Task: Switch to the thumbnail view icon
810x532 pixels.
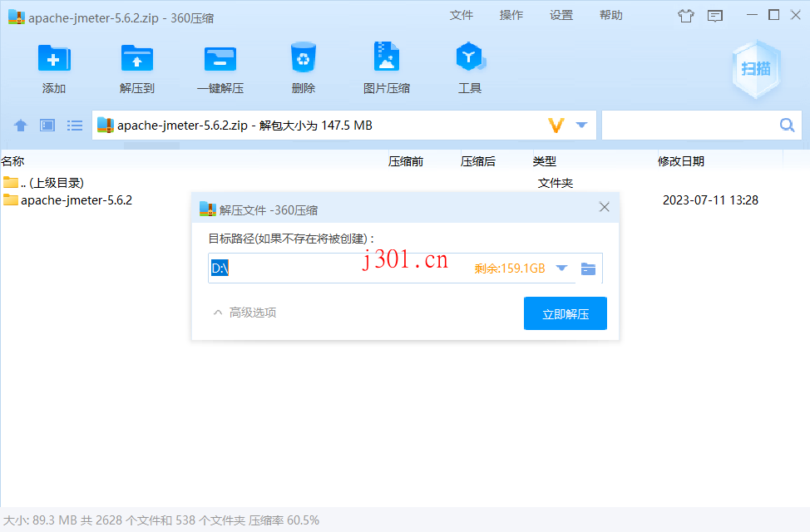Action: [47, 125]
